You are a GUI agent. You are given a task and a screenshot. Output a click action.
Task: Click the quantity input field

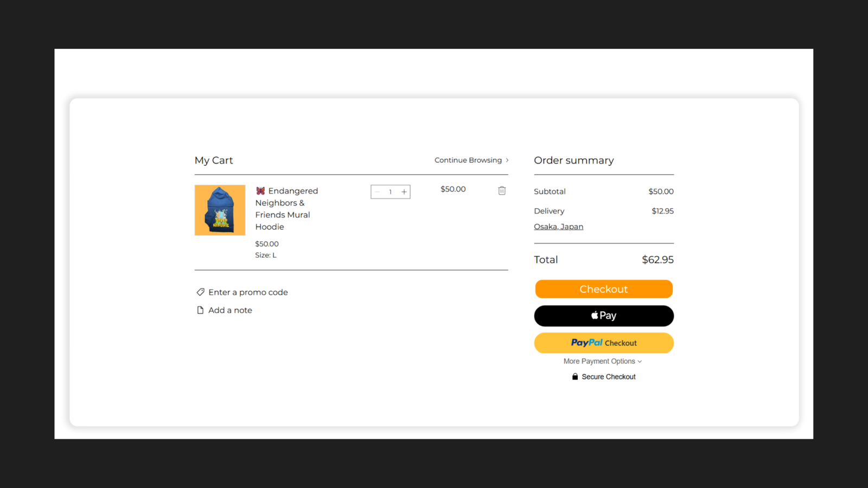pos(390,191)
